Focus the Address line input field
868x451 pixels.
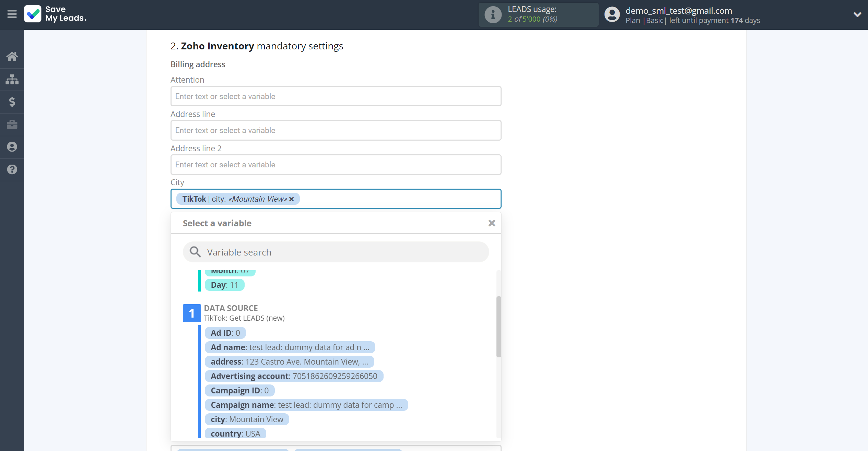click(336, 130)
